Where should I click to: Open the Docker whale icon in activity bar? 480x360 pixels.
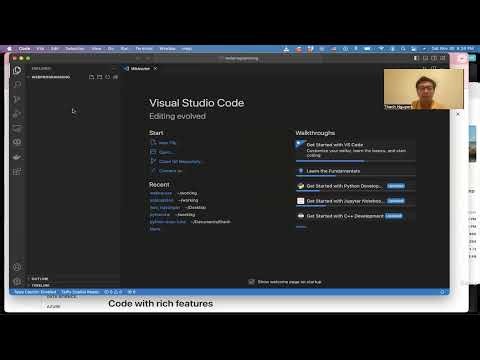pyautogui.click(x=17, y=157)
